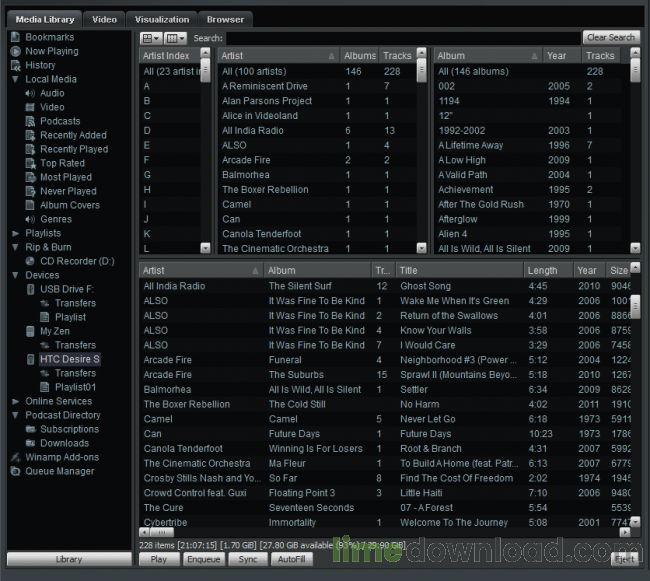
Task: Click the History icon
Action: (x=15, y=65)
